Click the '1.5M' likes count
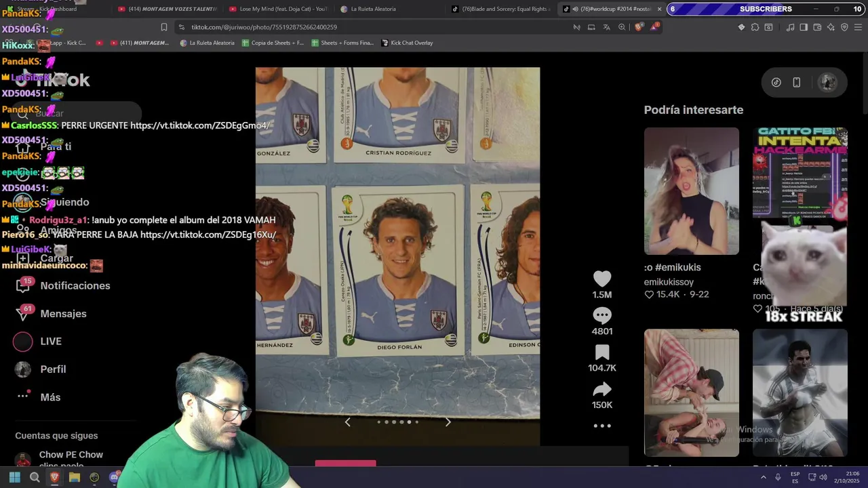 [602, 295]
